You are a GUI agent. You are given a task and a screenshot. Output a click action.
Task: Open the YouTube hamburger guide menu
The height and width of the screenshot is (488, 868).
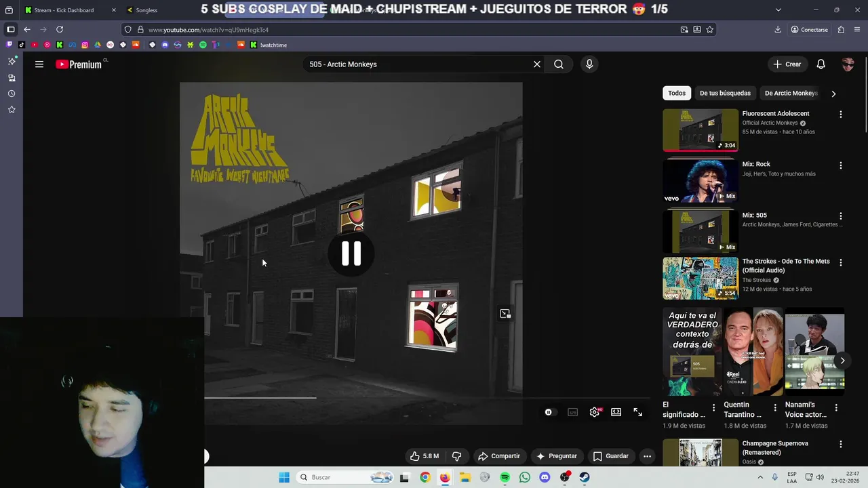[x=39, y=64]
